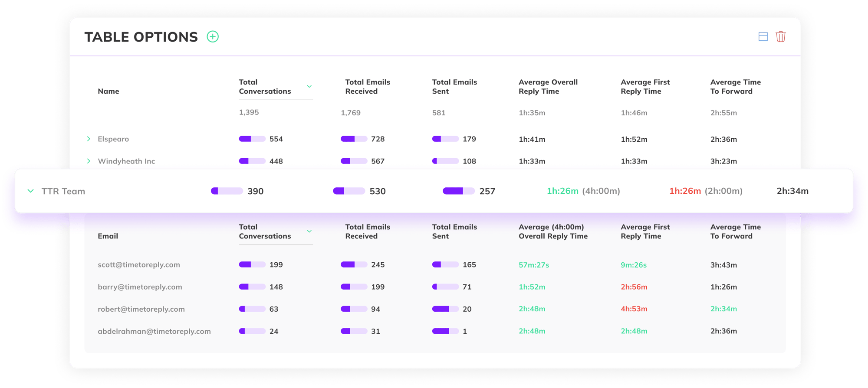Click the TTR Team 2h:34m forward time

coord(792,191)
